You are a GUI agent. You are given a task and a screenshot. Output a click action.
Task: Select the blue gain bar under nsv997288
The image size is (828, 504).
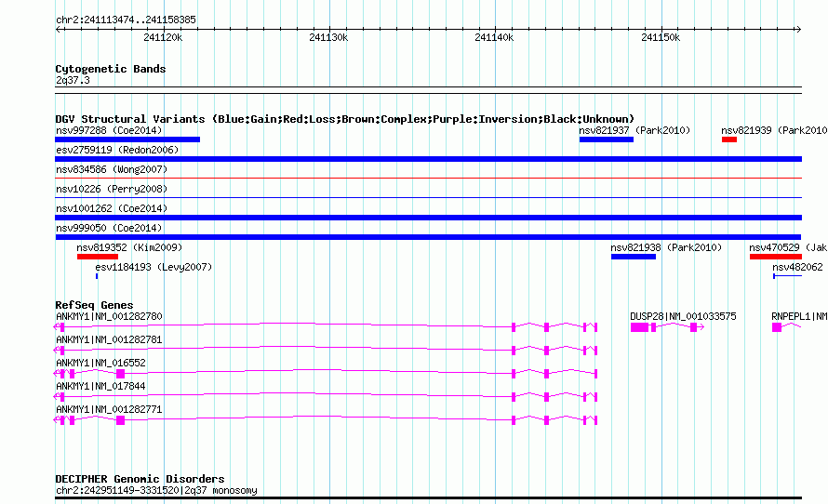tap(127, 139)
